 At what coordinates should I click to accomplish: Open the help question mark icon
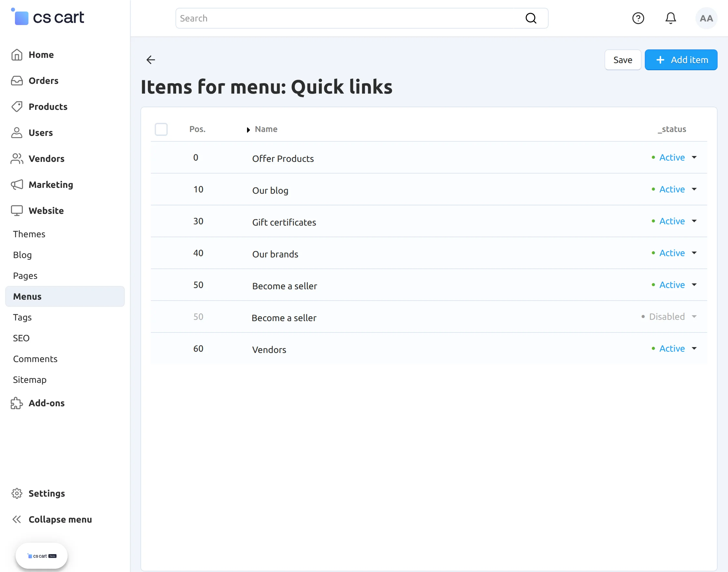638,18
